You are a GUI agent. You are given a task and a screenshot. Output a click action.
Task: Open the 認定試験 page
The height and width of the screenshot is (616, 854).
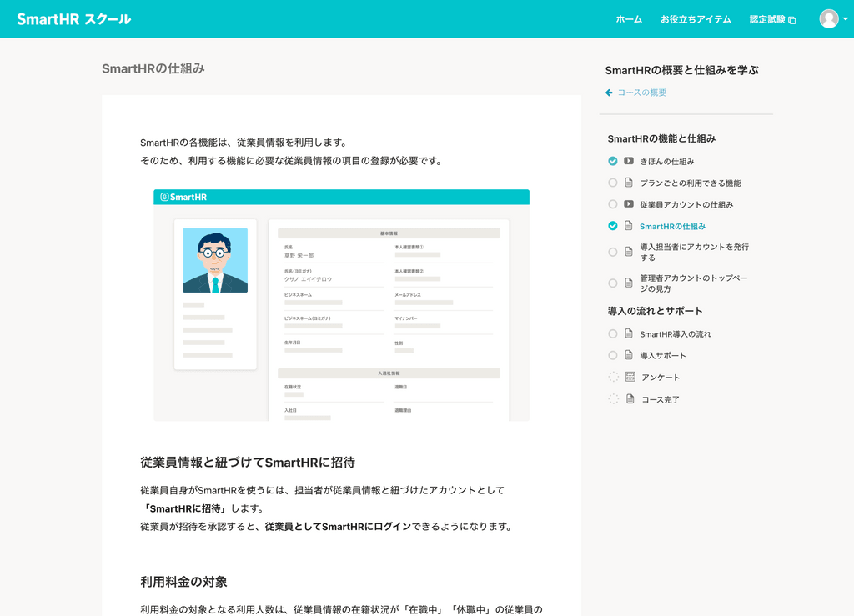[767, 19]
